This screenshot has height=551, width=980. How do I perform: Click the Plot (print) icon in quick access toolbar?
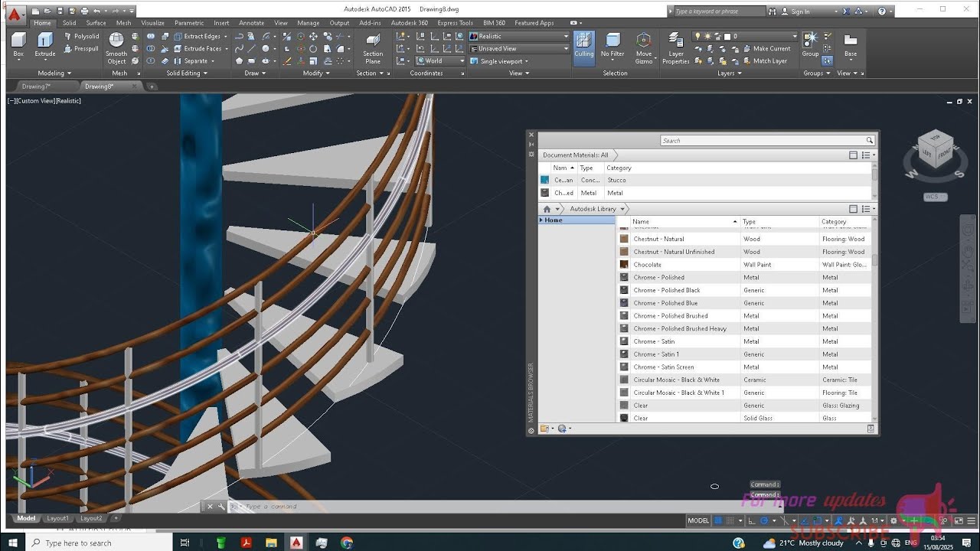point(83,11)
